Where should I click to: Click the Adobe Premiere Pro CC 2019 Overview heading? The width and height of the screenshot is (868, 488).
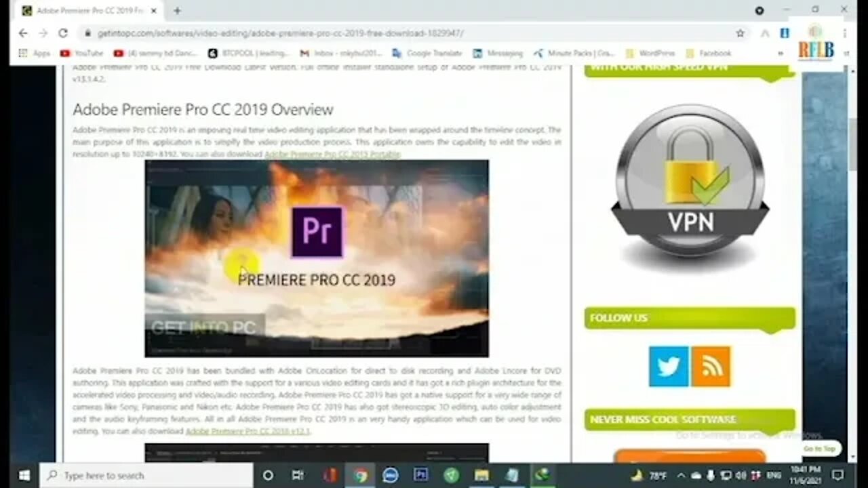(203, 110)
